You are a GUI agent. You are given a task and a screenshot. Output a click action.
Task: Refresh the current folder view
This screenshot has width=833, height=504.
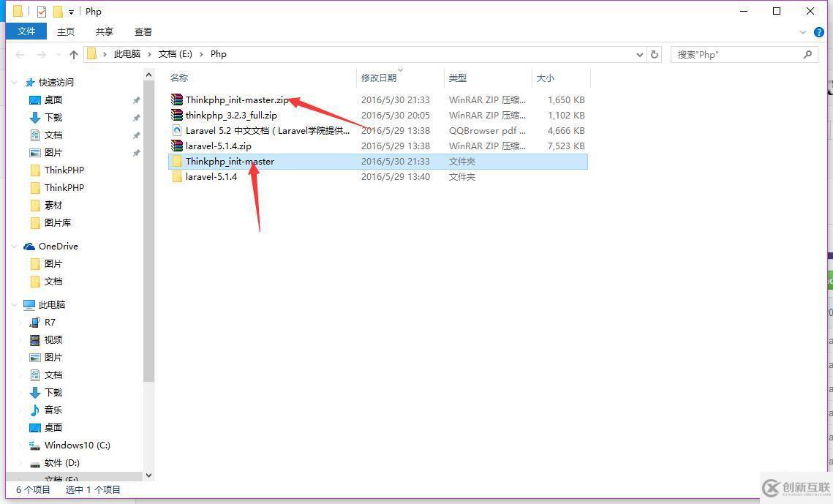655,54
